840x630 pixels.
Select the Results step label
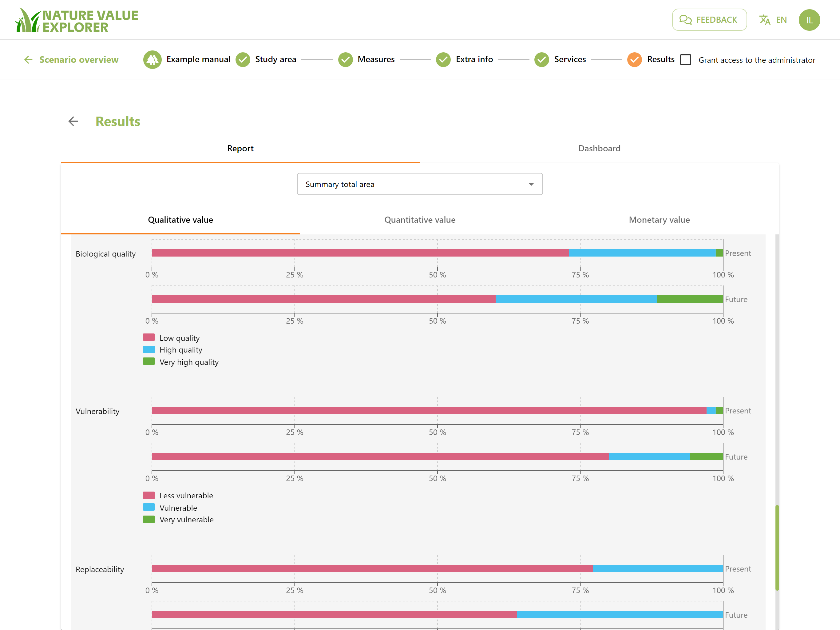661,59
